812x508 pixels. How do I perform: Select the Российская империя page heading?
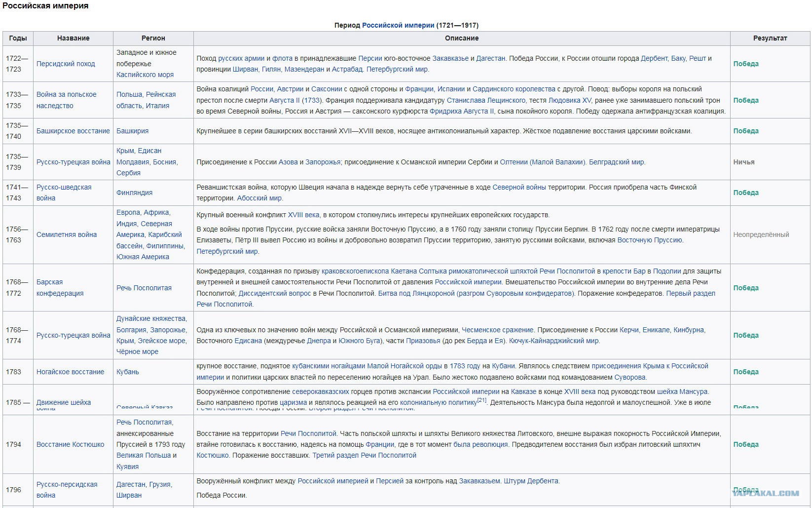point(45,6)
